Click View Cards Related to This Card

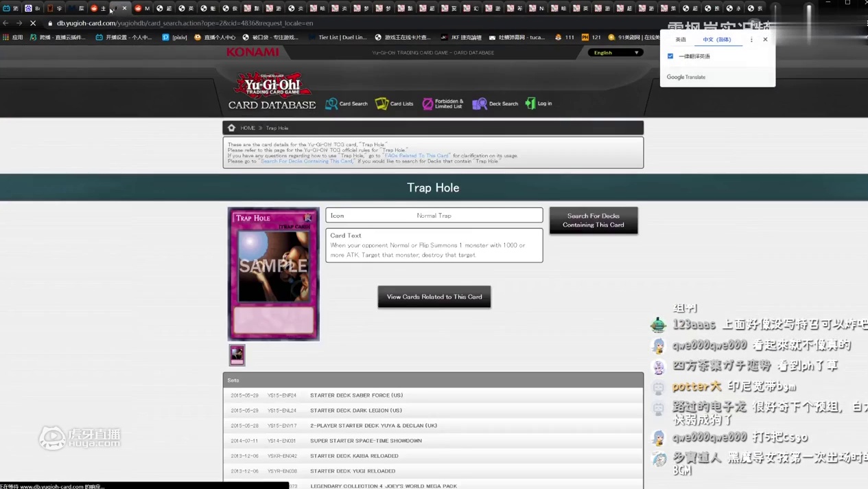434,297
